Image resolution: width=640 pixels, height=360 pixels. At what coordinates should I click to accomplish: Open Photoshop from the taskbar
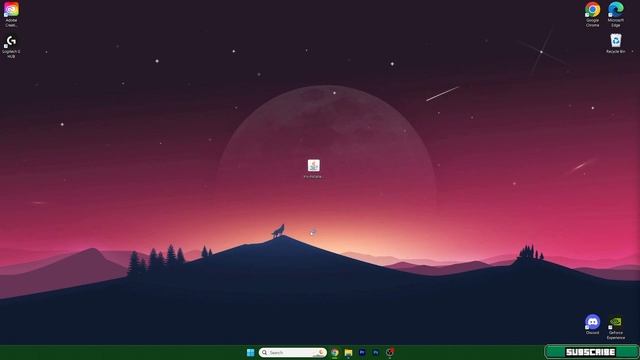tap(376, 352)
